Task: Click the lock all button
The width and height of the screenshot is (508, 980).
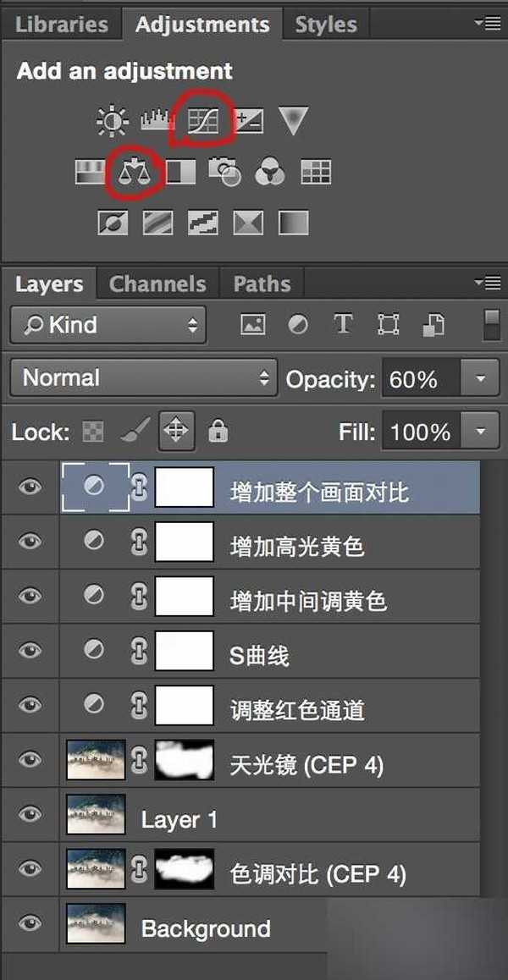Action: (x=218, y=432)
